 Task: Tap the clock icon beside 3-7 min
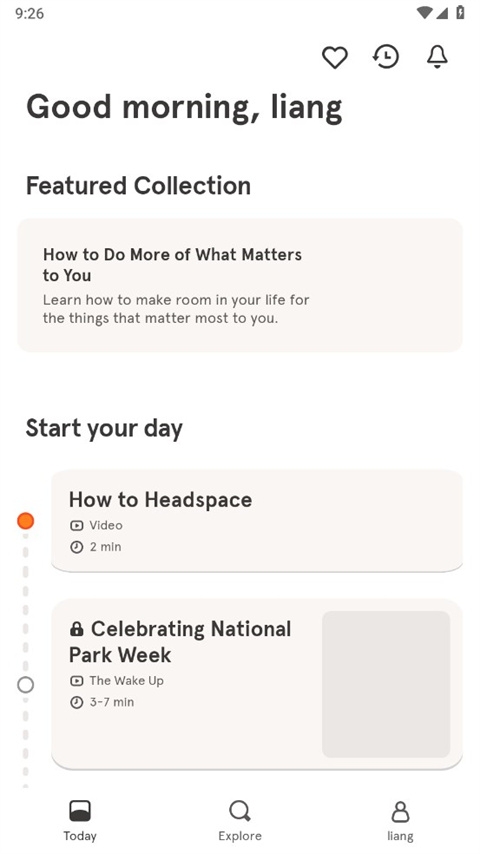(x=77, y=703)
